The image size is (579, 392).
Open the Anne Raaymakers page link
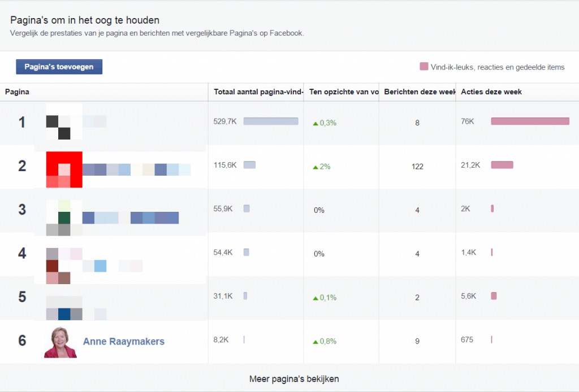pyautogui.click(x=124, y=341)
